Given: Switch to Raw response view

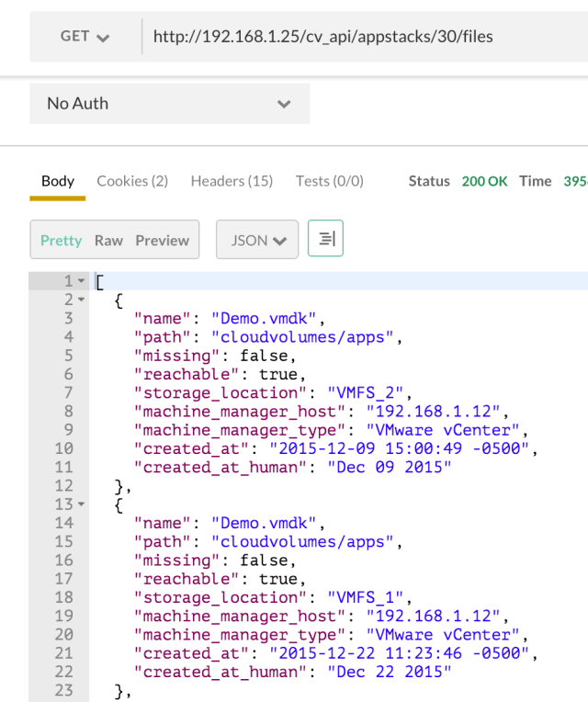Looking at the screenshot, I should (108, 241).
